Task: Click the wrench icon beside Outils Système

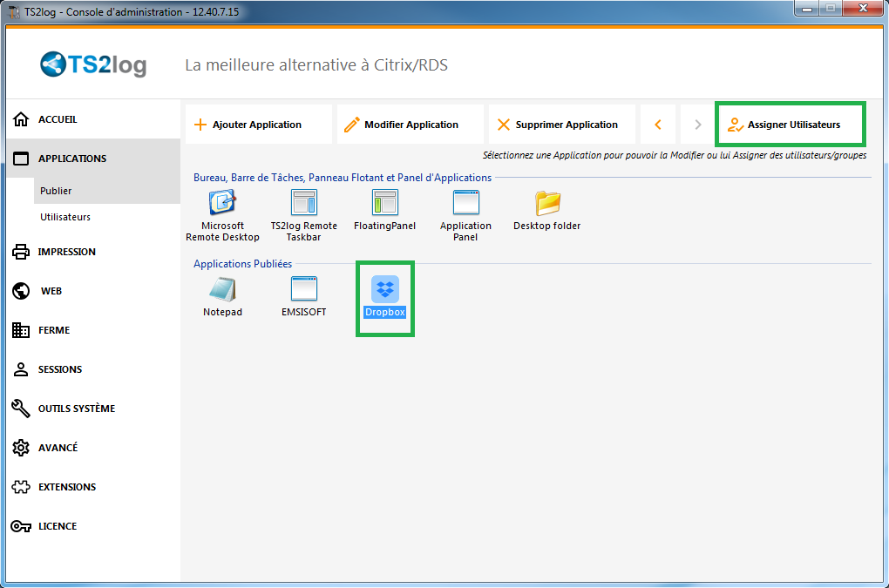Action: (21, 409)
